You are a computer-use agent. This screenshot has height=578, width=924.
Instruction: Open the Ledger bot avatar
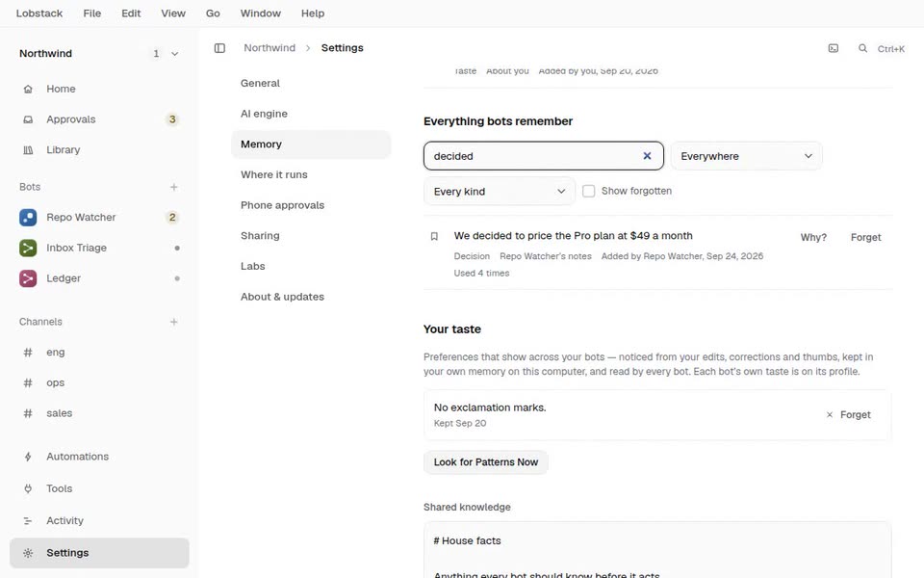coord(28,278)
